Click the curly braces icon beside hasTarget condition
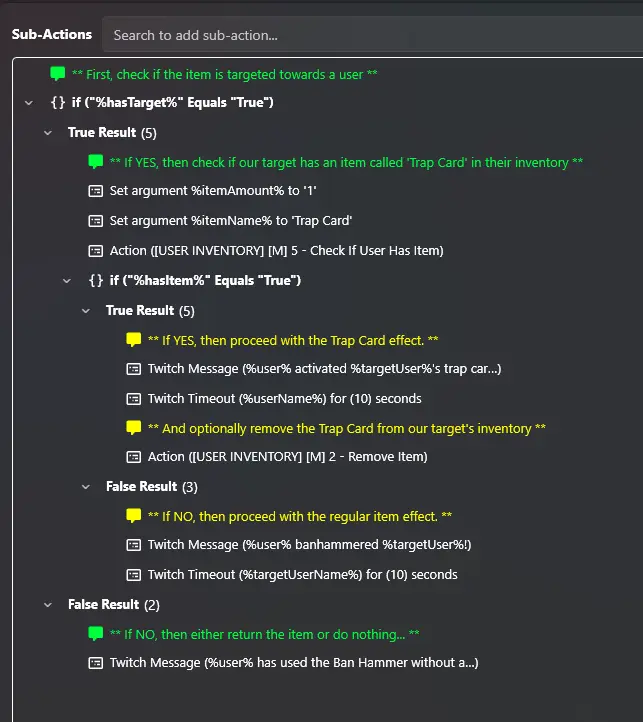643x722 pixels. (58, 102)
